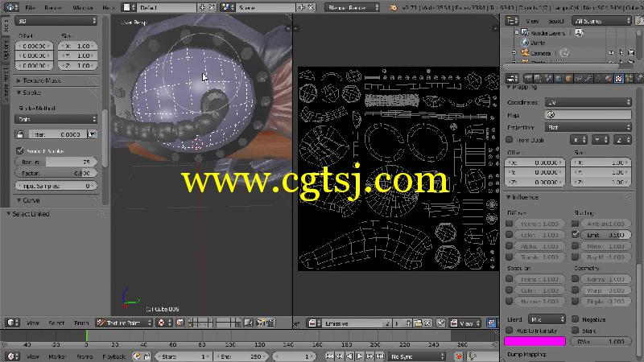644x362 pixels.
Task: Enable the Normal geometry influence checkbox
Action: (x=575, y=279)
